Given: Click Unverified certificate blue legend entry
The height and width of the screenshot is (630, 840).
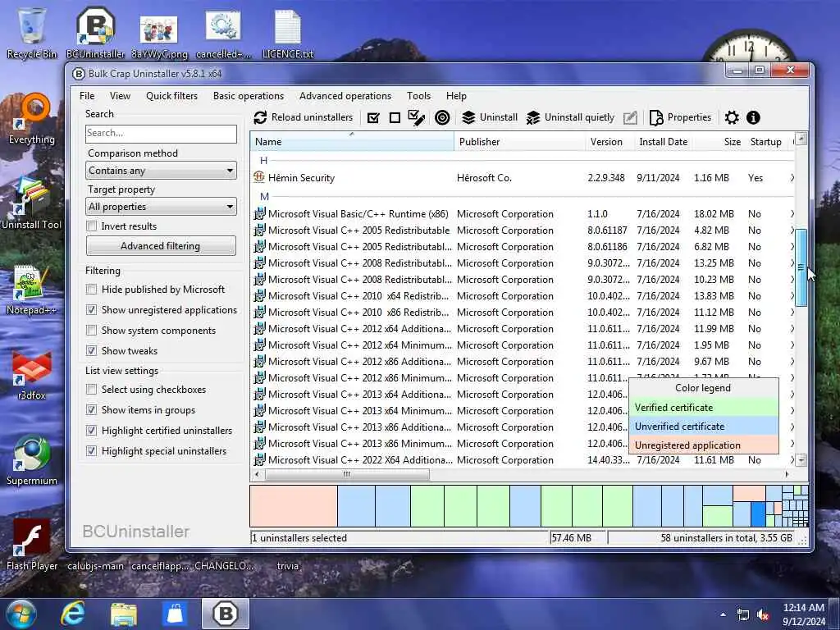Looking at the screenshot, I should click(x=703, y=427).
